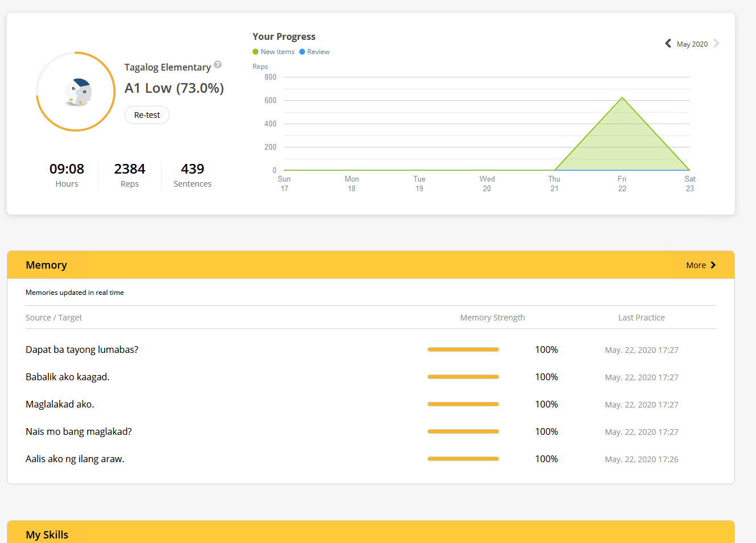Screen dimensions: 756x543
Task: Open More memories link
Action: click(x=701, y=265)
